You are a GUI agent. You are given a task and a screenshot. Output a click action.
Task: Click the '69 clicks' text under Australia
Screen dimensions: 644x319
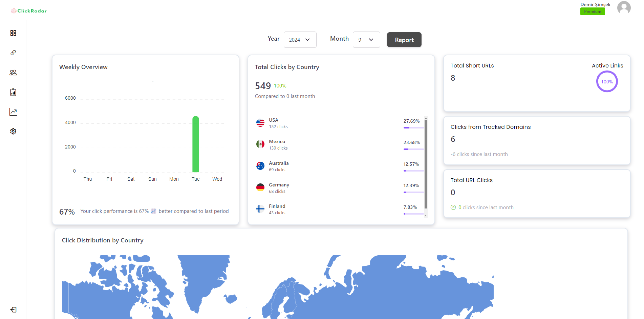(277, 170)
